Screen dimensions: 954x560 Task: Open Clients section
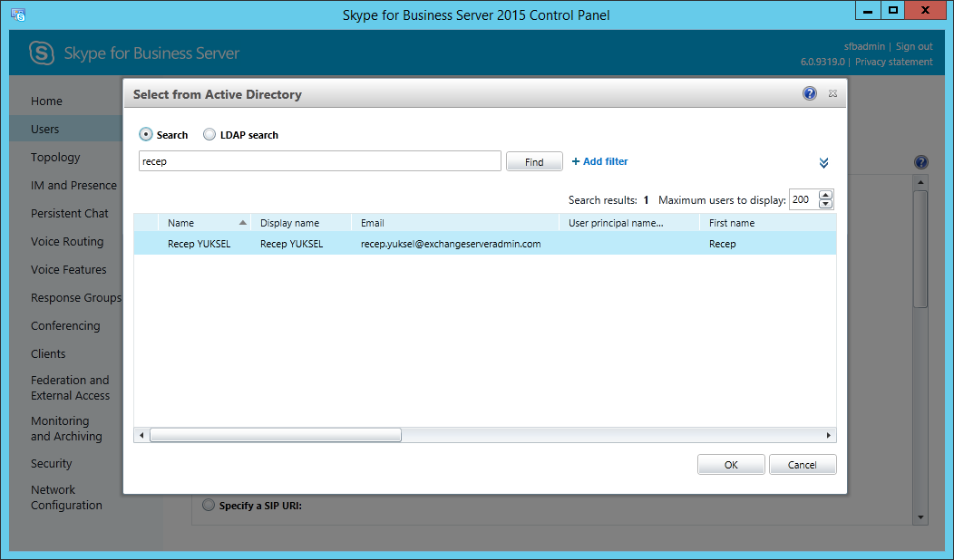48,354
